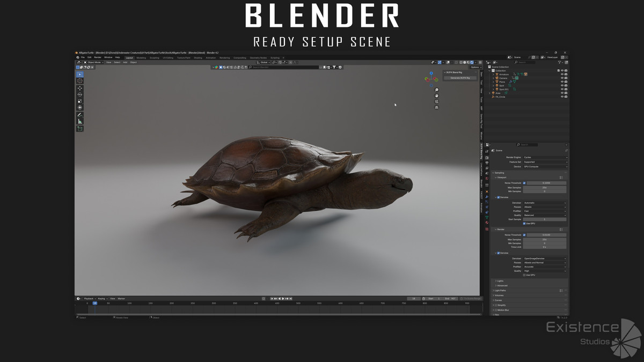This screenshot has height=362, width=644.
Task: Uncheck viewport Denoise checkbox
Action: (x=499, y=197)
